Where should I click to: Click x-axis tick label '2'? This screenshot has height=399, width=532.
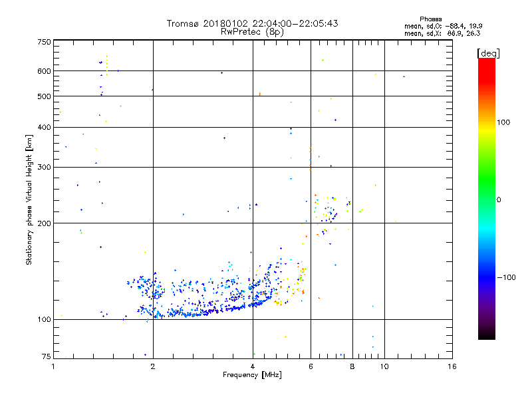coord(153,366)
